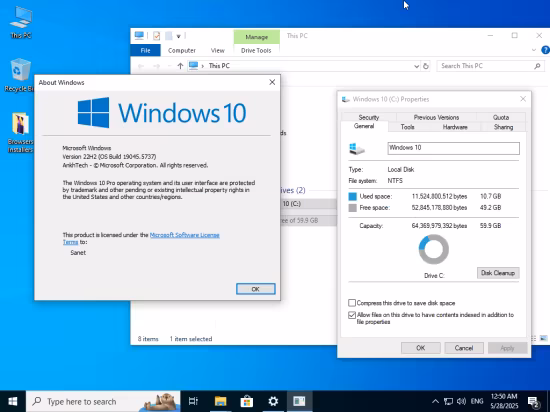550x412 pixels.
Task: Select the Drive Tools ribbon tab
Action: 256,50
